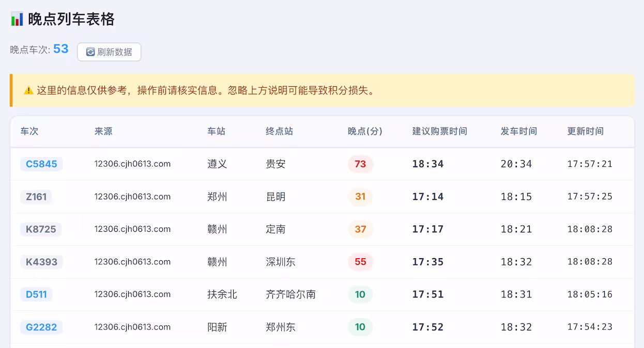Click the red 73 minute delay badge
This screenshot has height=348, width=644.
tap(360, 164)
